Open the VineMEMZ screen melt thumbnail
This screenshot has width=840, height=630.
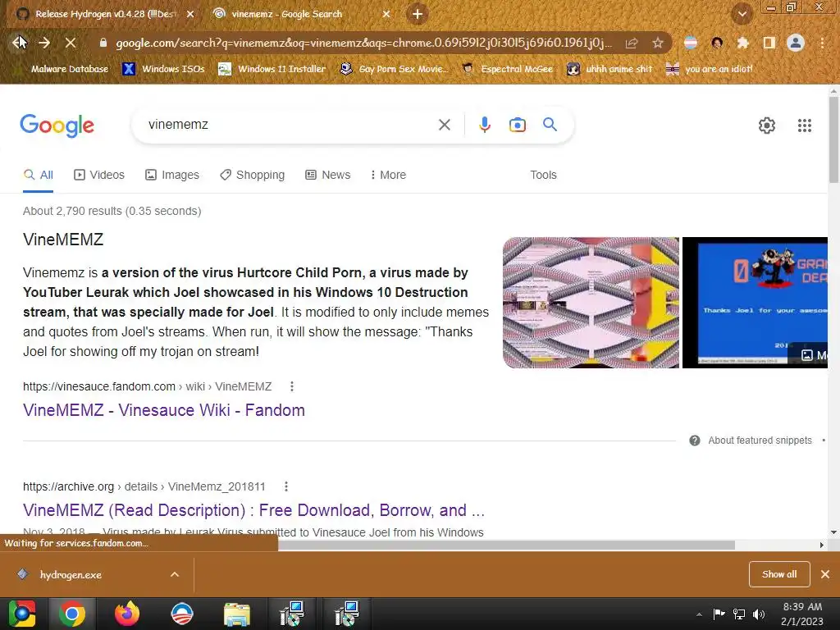point(591,303)
